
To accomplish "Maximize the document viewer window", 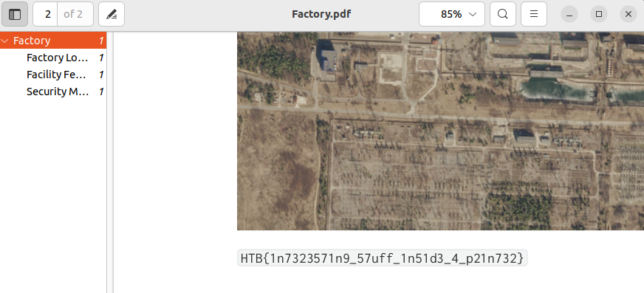I will click(x=599, y=14).
